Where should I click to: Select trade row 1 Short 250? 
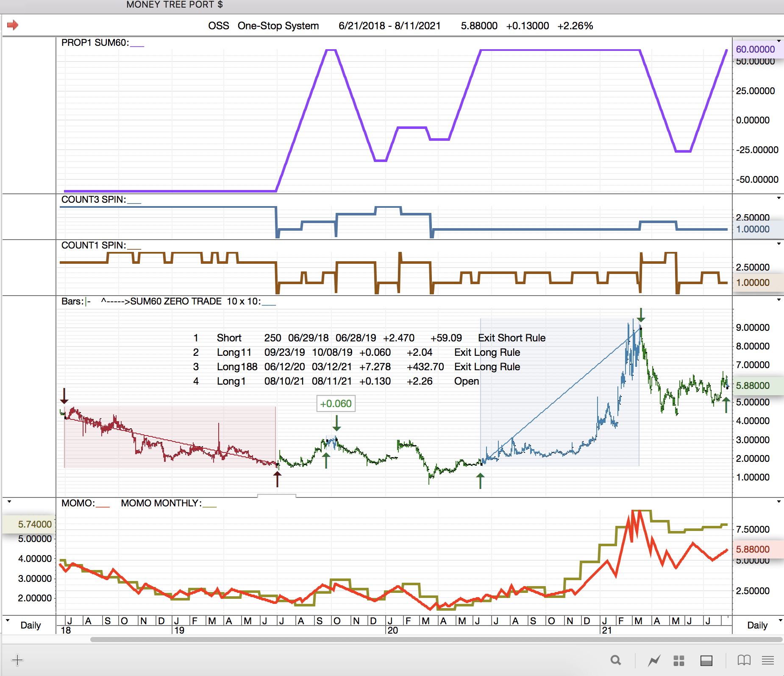[369, 338]
